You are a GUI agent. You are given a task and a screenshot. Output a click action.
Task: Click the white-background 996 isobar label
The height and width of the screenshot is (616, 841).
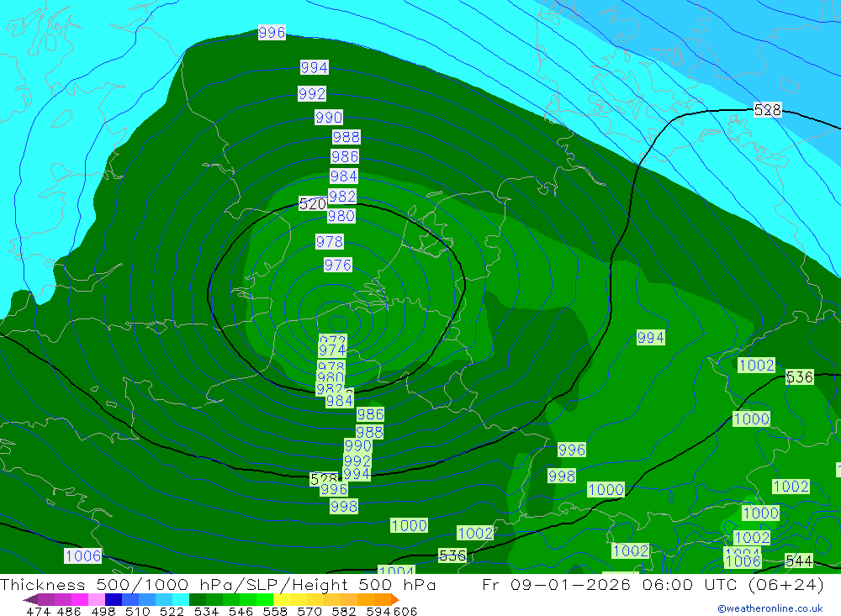(272, 33)
